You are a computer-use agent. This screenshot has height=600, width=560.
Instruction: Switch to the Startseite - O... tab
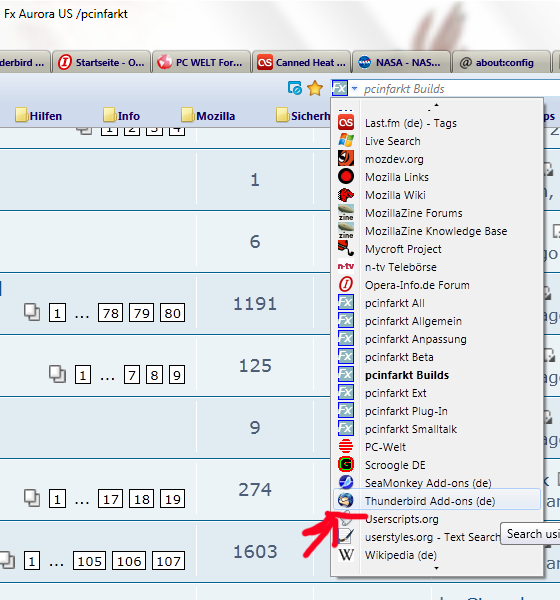[x=101, y=62]
